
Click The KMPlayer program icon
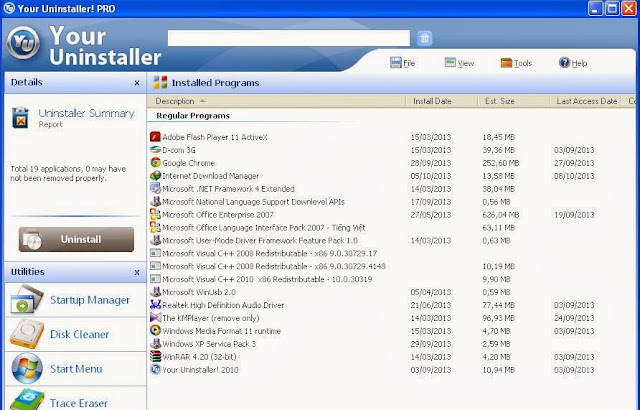[x=155, y=318]
